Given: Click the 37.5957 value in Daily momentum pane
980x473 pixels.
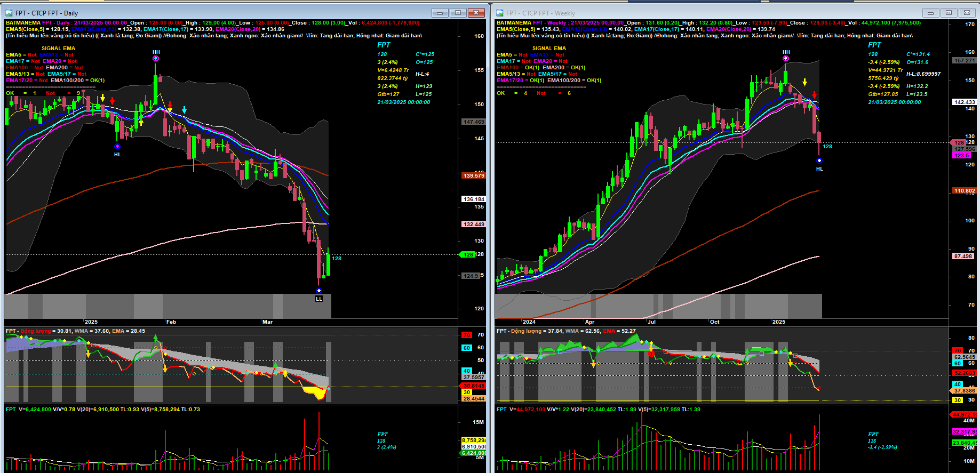Looking at the screenshot, I should [474, 377].
